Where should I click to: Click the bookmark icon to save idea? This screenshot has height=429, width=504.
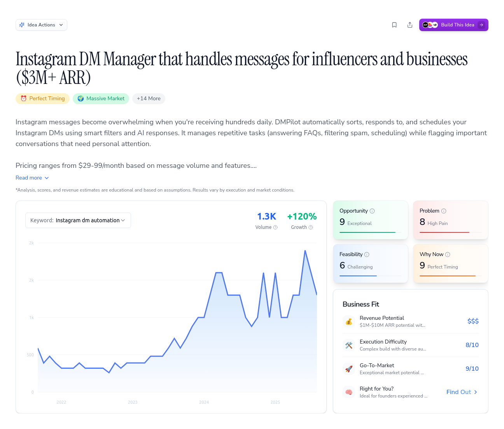[x=394, y=25]
